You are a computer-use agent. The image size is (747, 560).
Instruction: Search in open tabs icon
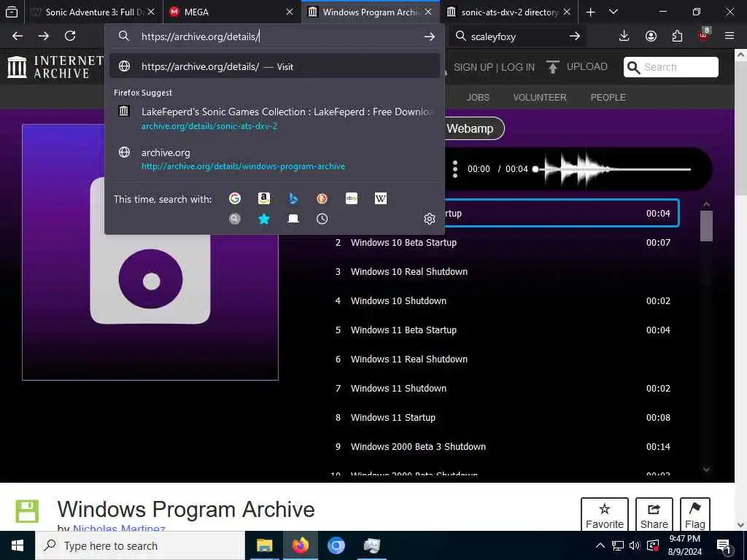coord(293,219)
